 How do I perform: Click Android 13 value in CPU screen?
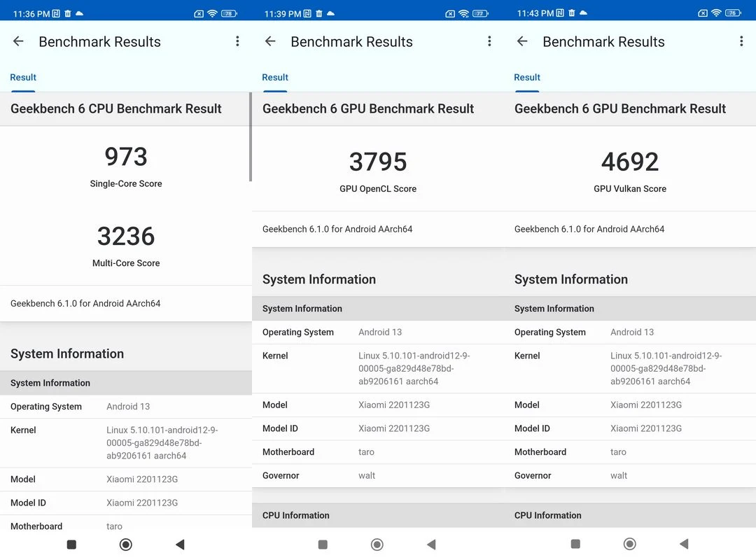pos(128,407)
